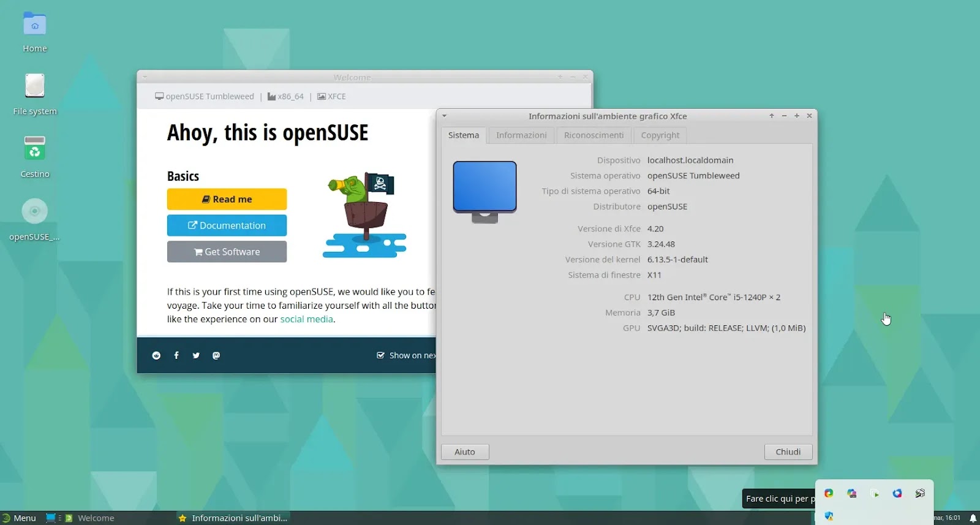Click the computer monitor image in Sistema tab
The image size is (980, 525).
click(484, 192)
